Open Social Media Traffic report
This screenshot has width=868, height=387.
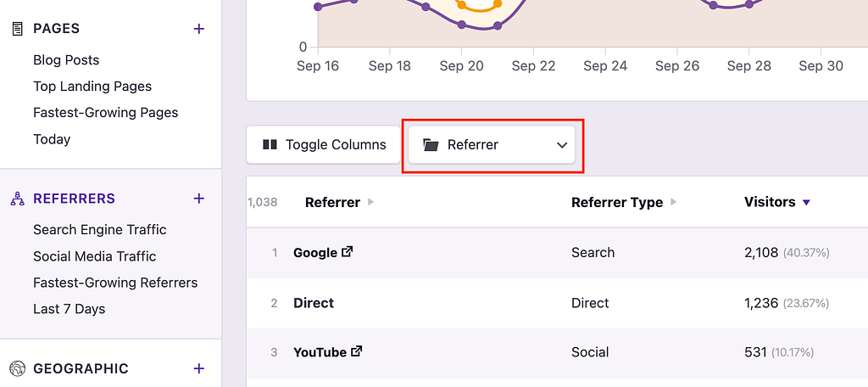95,256
